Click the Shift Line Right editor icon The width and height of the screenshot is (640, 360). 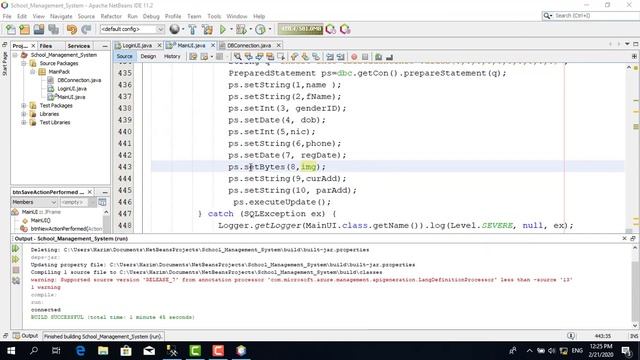pyautogui.click(x=340, y=57)
